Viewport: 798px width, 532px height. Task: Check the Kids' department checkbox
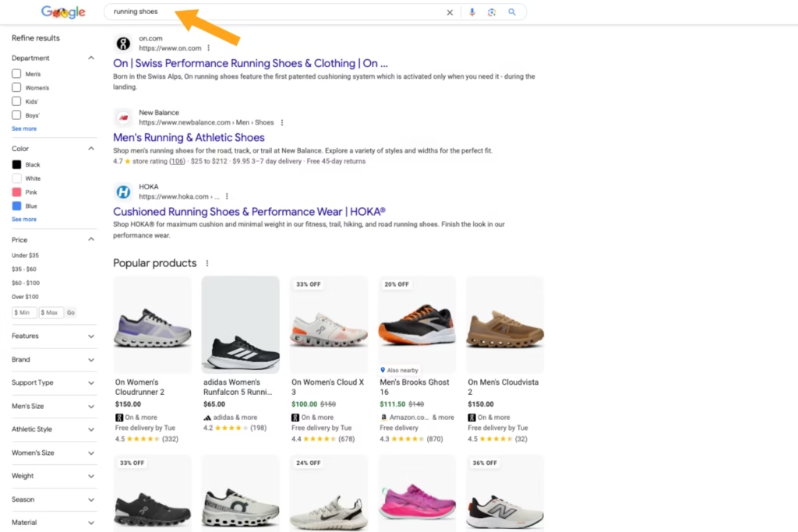click(16, 101)
